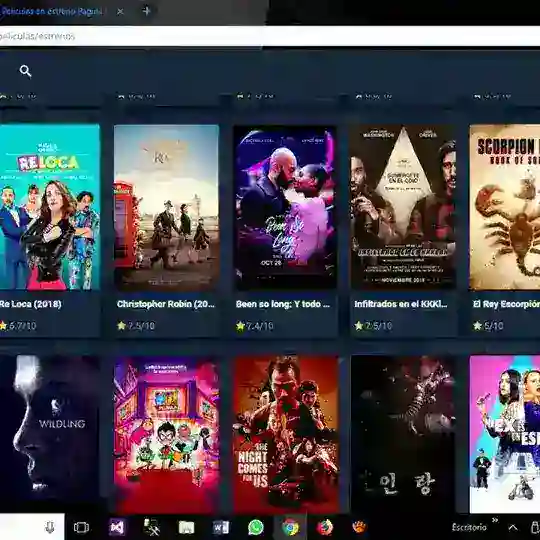Click the Been so long: Y todo... title
The image size is (540, 540).
(283, 304)
